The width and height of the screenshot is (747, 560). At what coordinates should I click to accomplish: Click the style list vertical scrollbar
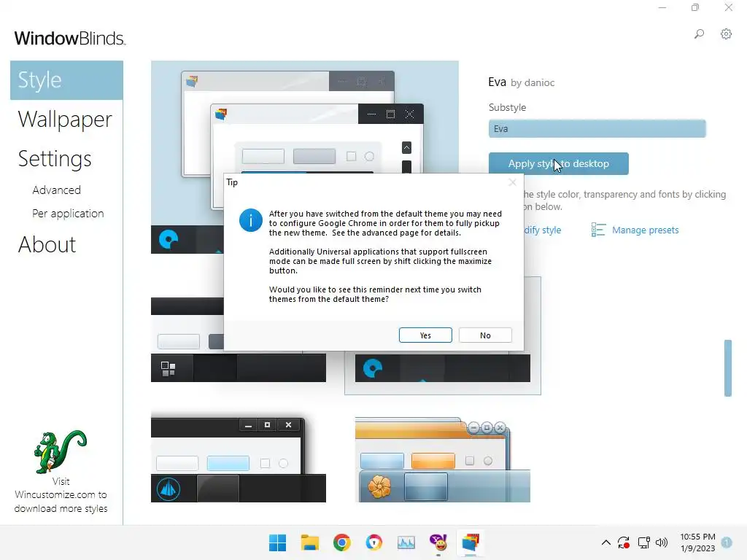727,367
